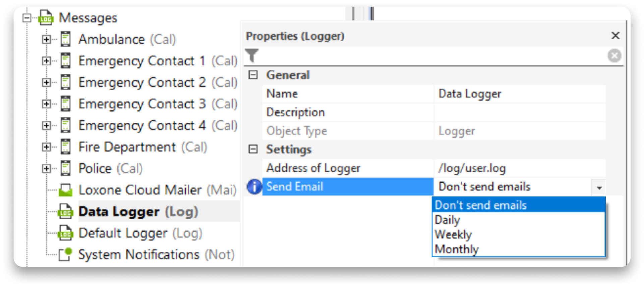
Task: Select Emergency Contact 3 in the tree
Action: click(x=142, y=104)
